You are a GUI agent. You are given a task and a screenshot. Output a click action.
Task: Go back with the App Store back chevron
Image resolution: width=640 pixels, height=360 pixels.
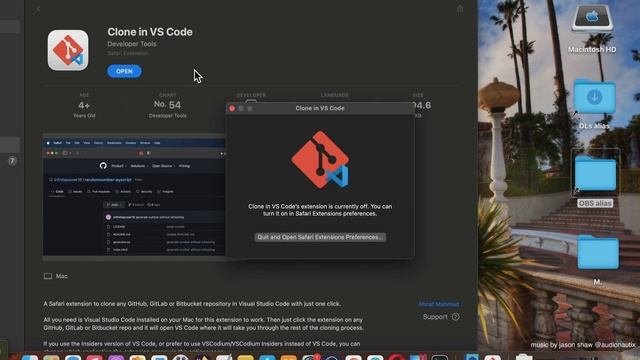coord(38,9)
